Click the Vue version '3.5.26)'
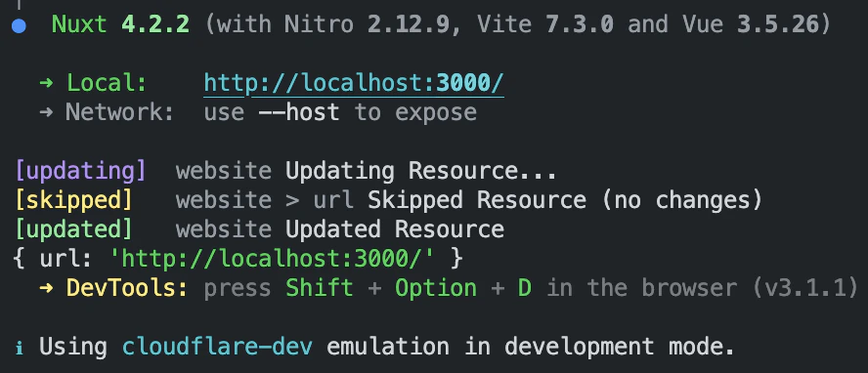Screen dimensions: 868x373 (784, 24)
